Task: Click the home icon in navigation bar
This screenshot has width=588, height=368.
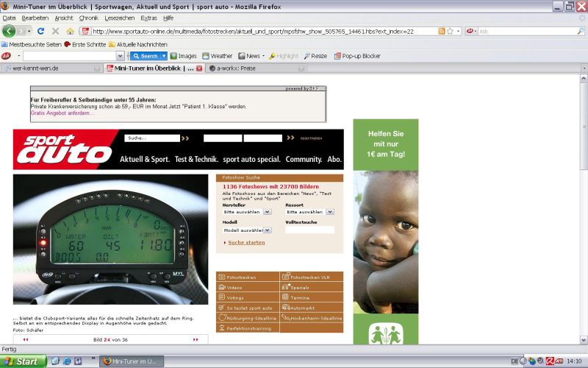Action: [x=70, y=31]
